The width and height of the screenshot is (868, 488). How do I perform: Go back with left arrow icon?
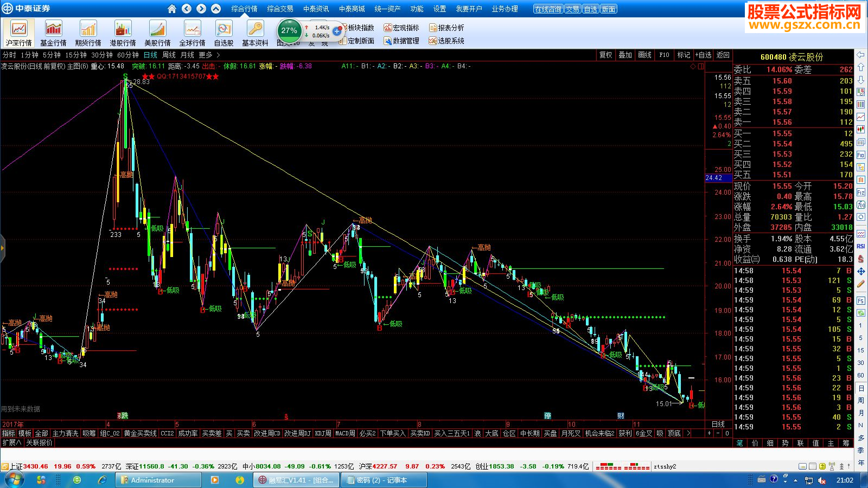(x=187, y=9)
